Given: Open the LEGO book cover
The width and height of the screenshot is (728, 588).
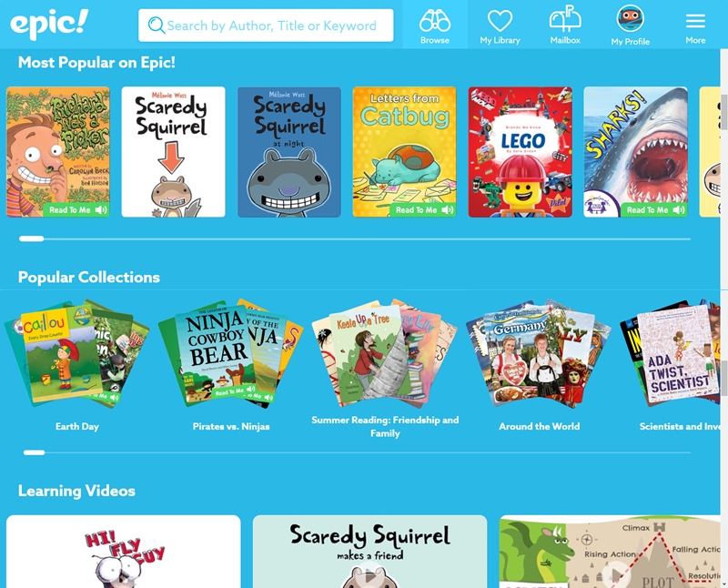Looking at the screenshot, I should pos(520,152).
